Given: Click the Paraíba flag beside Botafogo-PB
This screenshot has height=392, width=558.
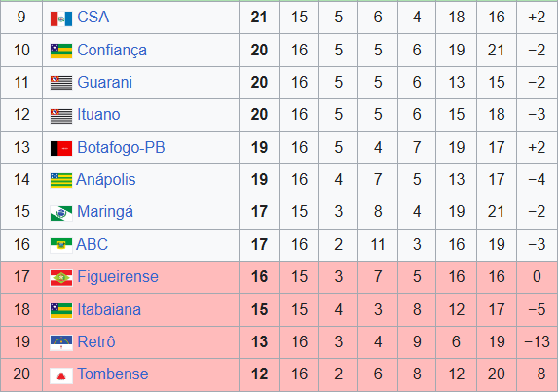Looking at the screenshot, I should (x=61, y=148).
